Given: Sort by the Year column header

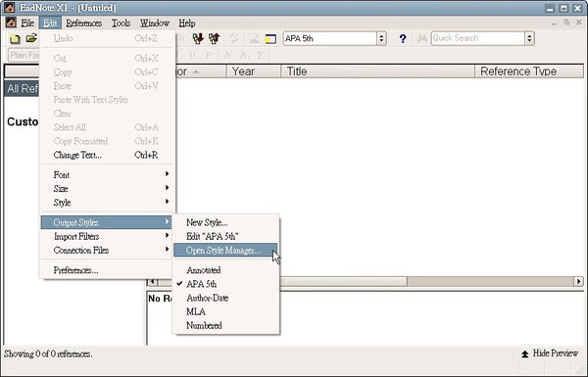Looking at the screenshot, I should tap(254, 71).
